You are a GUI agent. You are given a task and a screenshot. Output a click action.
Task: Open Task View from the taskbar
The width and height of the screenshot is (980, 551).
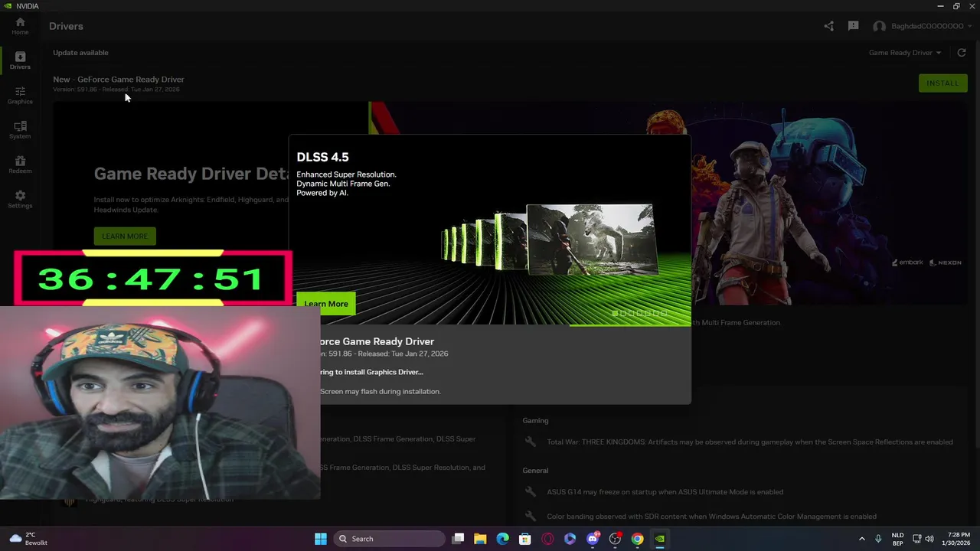click(x=458, y=539)
